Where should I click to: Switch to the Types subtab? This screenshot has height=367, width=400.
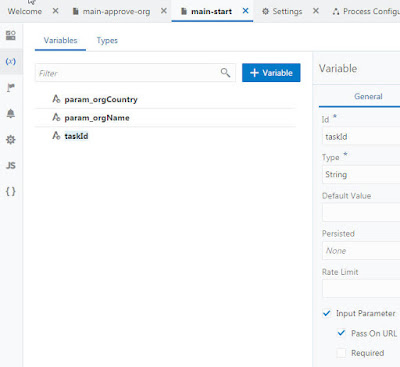tap(107, 40)
